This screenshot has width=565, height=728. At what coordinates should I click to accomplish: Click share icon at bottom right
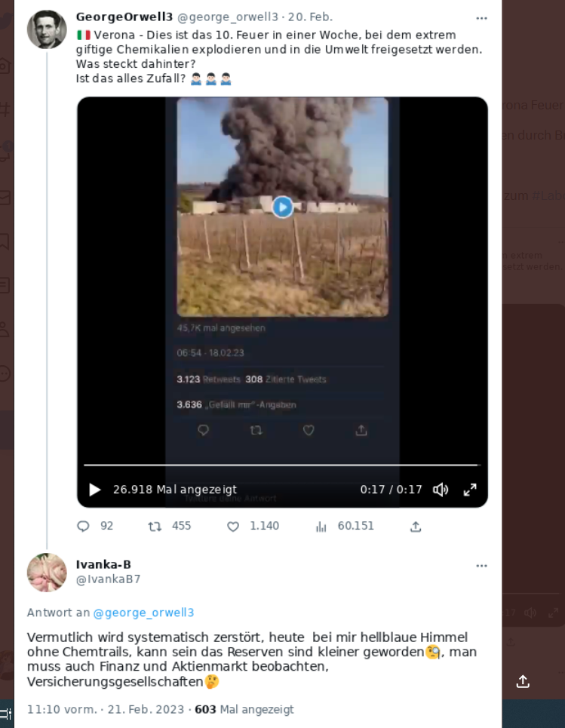click(523, 681)
